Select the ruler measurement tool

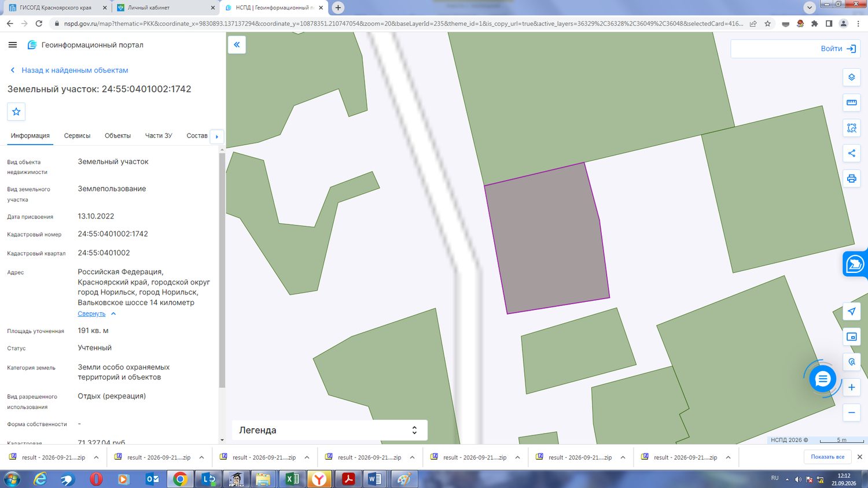[851, 102]
